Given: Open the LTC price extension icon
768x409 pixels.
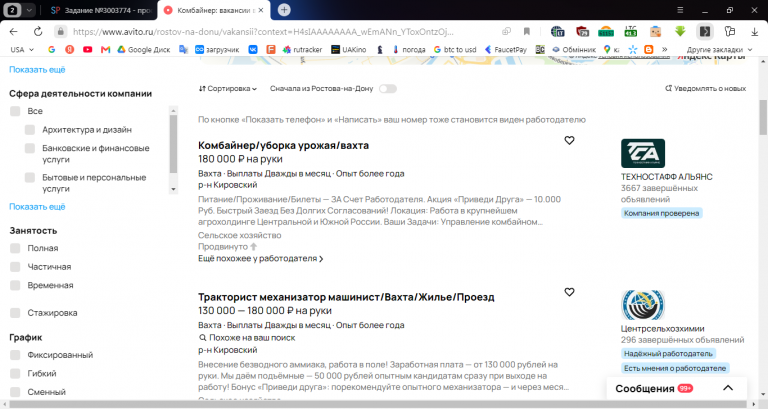Looking at the screenshot, I should coord(630,31).
